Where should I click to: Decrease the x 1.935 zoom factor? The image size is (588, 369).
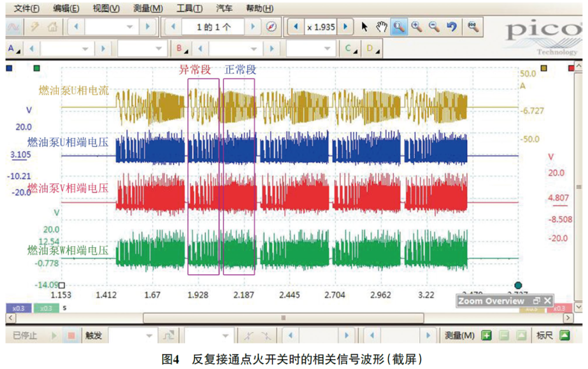(x=296, y=27)
